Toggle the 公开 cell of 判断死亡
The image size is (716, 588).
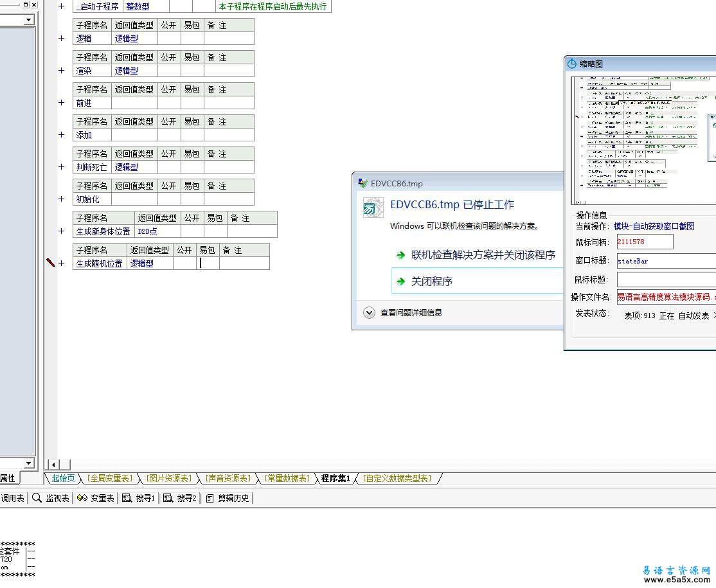click(x=169, y=167)
